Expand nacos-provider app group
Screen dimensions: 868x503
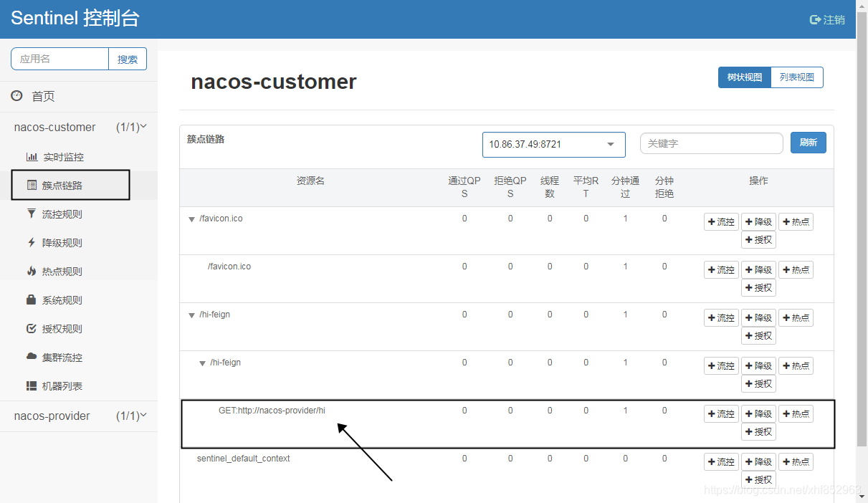(x=79, y=416)
